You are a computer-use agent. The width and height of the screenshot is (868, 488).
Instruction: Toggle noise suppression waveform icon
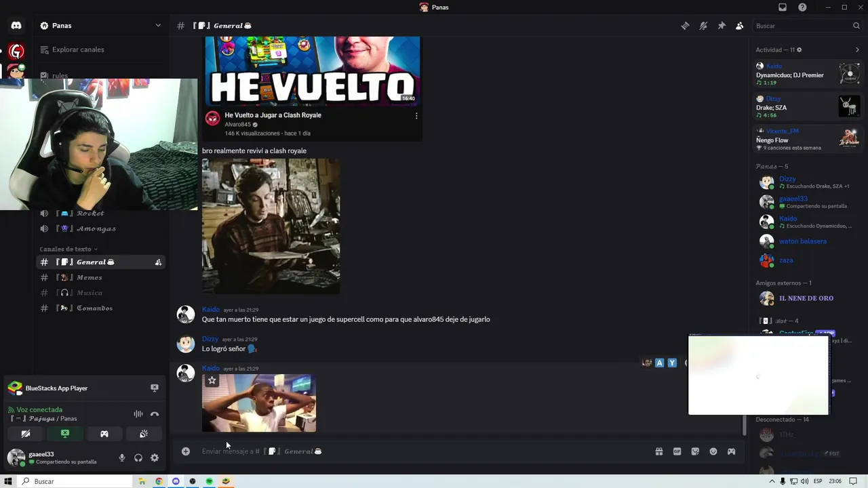[x=138, y=413]
